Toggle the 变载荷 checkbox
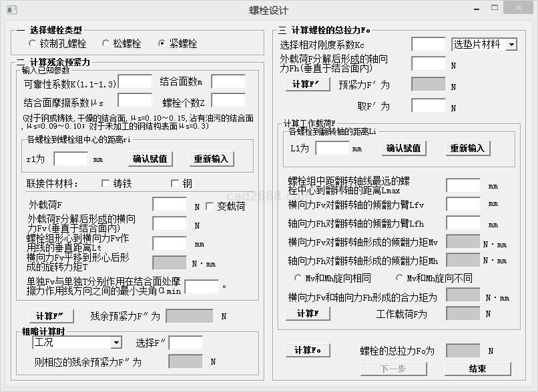Screen dimensions: 538x392 210,207
